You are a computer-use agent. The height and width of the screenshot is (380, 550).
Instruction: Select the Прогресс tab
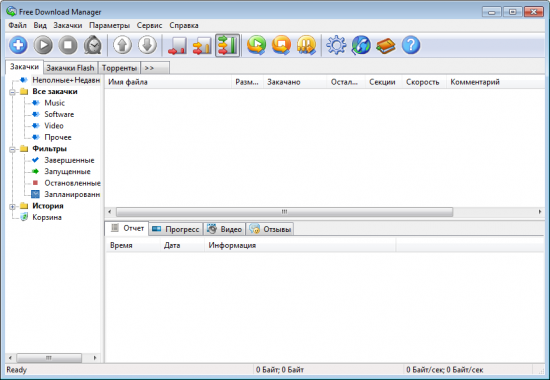(176, 229)
